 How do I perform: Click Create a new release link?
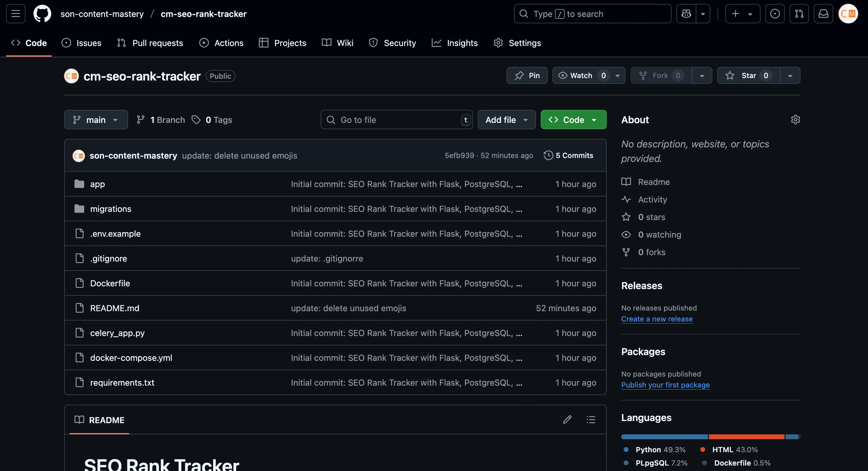(657, 319)
